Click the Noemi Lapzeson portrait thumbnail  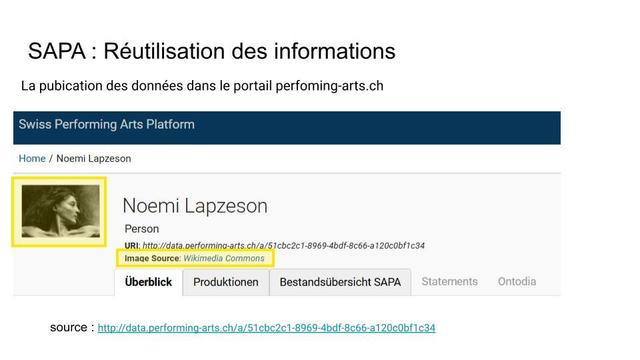pyautogui.click(x=60, y=211)
